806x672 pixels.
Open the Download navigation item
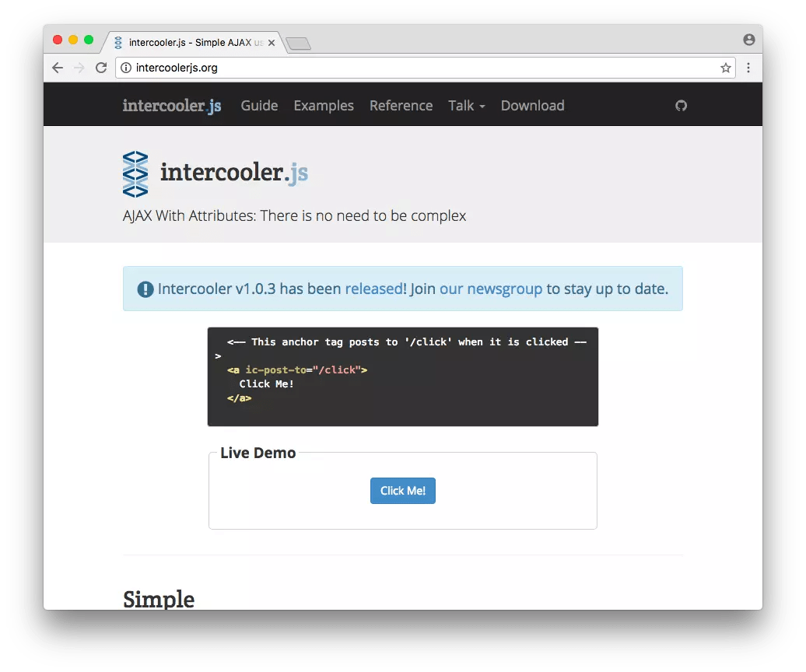[532, 106]
